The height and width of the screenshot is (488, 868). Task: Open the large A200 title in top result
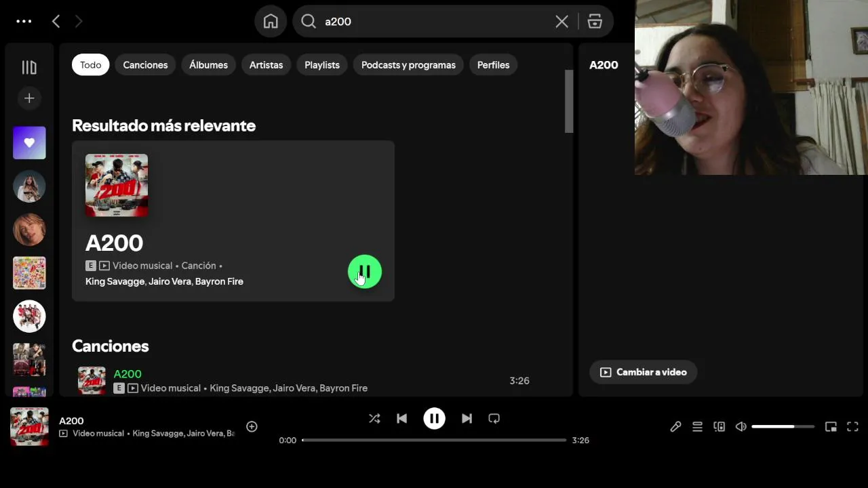pos(114,243)
